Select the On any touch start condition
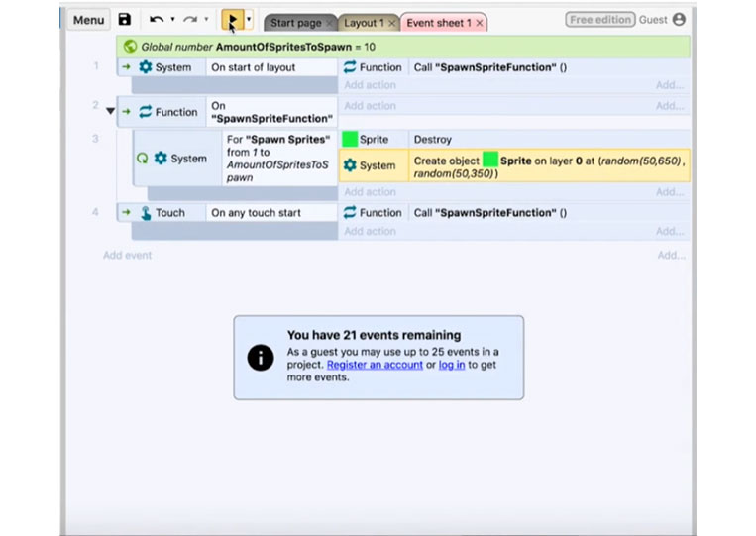Viewport: 756px width, 536px height. pyautogui.click(x=271, y=213)
